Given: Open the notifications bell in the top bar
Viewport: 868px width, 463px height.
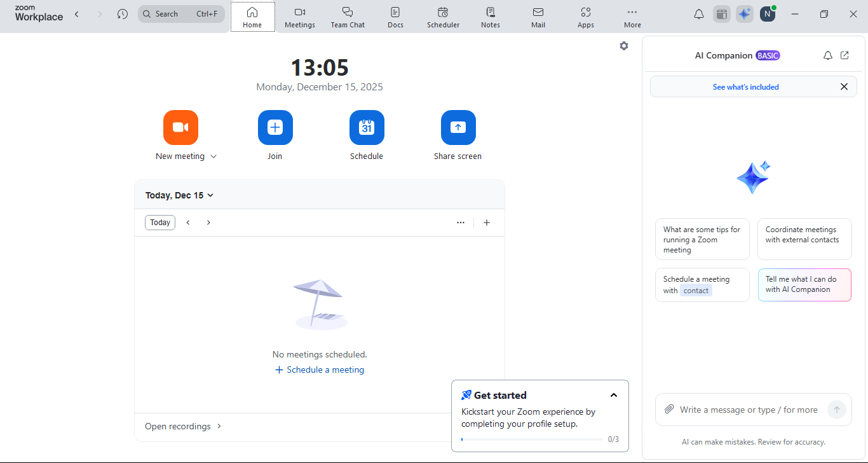Looking at the screenshot, I should pos(699,14).
